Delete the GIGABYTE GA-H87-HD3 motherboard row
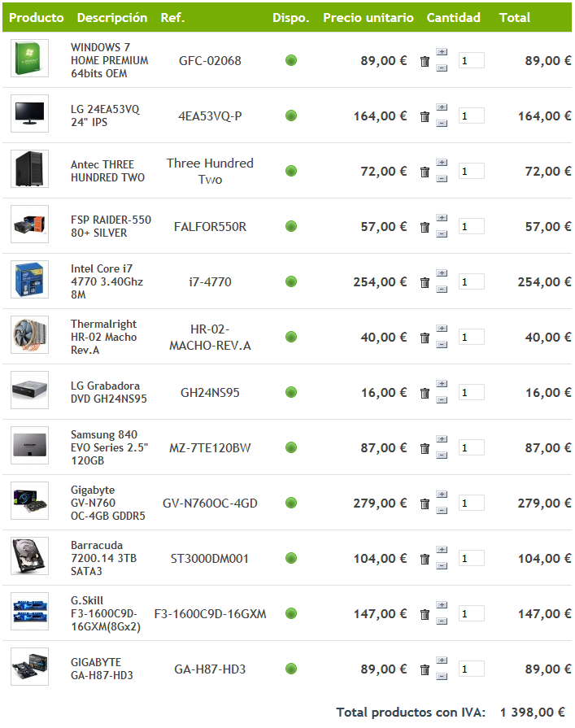Screen dimensions: 575x728 [x=425, y=669]
